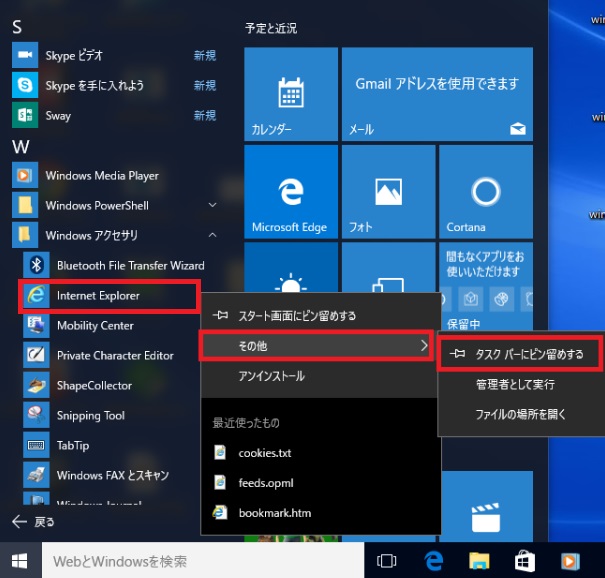Open the Cortana tile
This screenshot has height=578, width=605.
coord(486,192)
